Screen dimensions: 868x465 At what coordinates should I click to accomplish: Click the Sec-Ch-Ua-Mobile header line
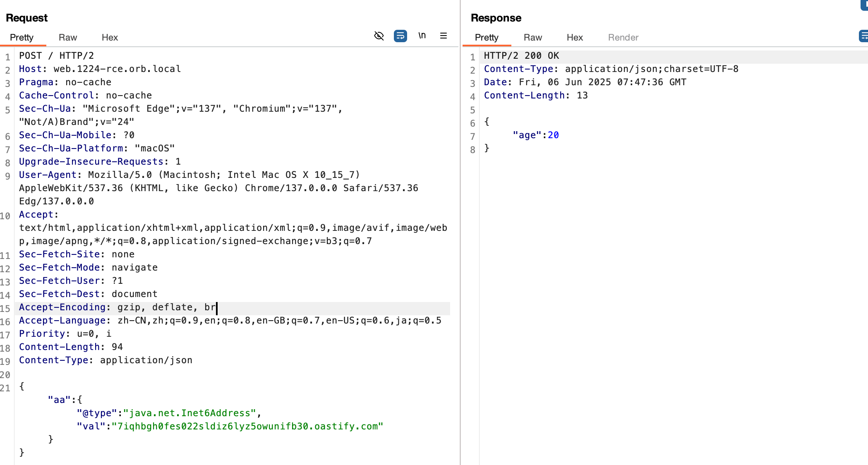[x=77, y=135]
